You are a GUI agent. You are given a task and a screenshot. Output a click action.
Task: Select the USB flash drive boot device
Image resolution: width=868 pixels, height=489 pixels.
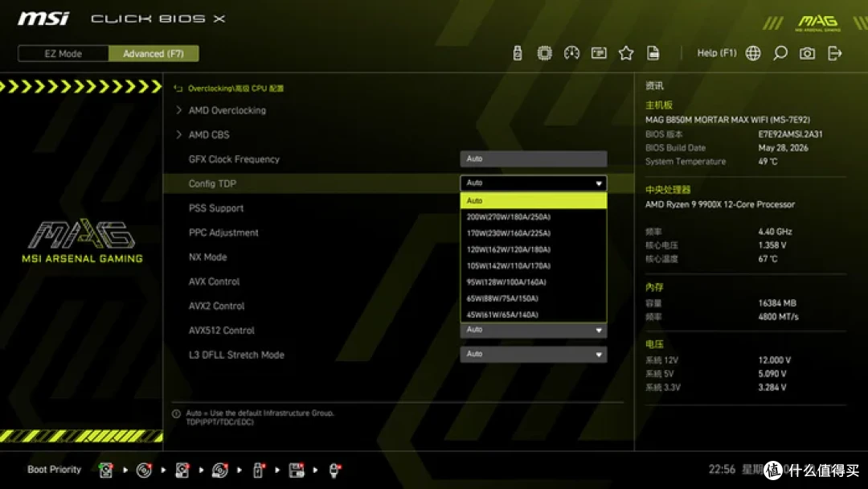click(258, 471)
